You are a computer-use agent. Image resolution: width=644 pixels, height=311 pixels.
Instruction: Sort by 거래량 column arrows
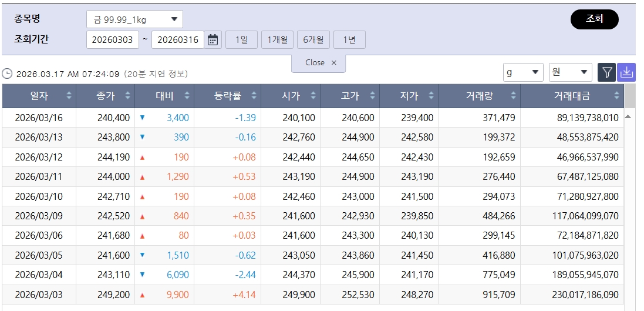pos(513,96)
